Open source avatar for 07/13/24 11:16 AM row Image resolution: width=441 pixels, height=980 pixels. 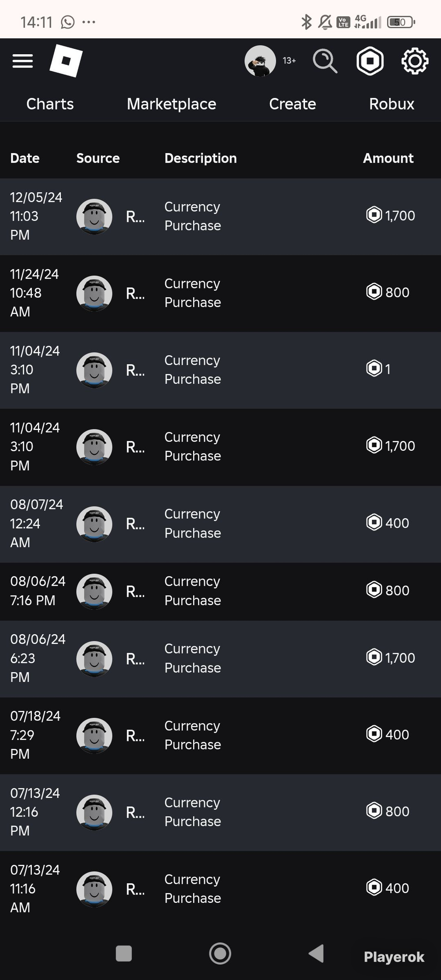[x=94, y=889]
